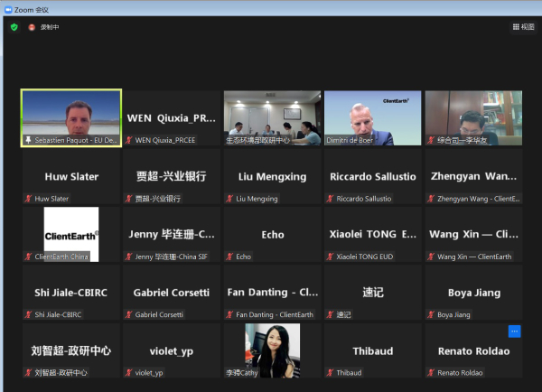Click the large WEN Qiuxia_PR... name text

pos(172,118)
